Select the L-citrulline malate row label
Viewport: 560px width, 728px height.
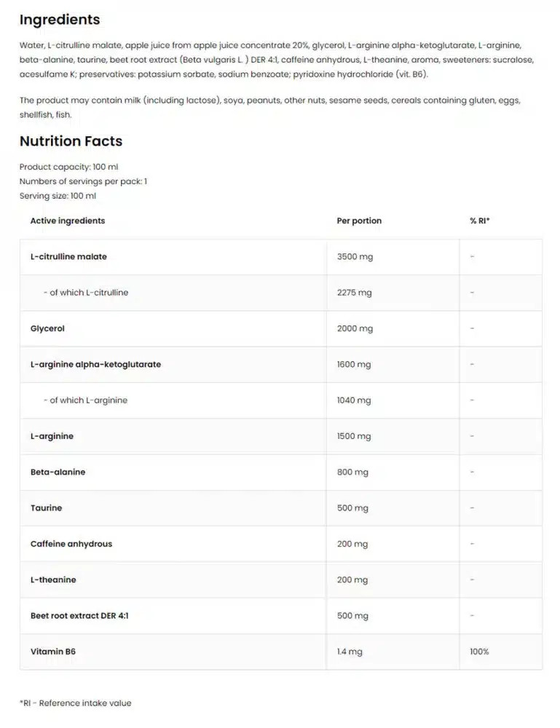coord(68,257)
